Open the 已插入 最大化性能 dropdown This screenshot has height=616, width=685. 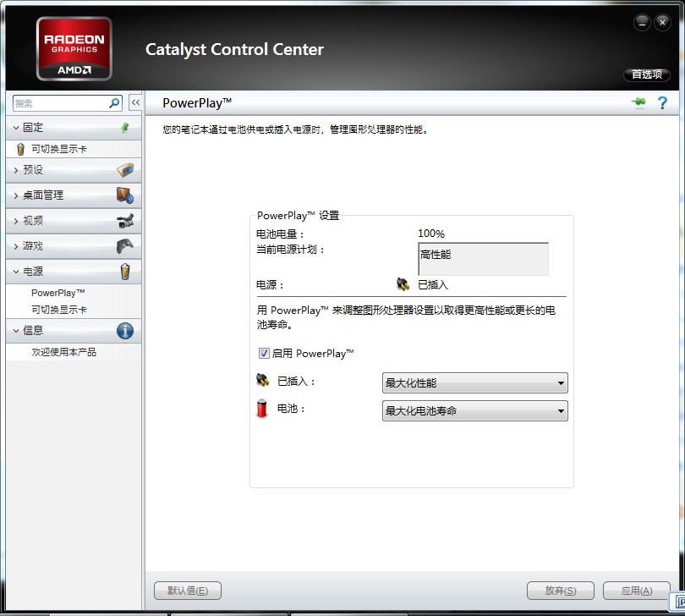coord(475,383)
